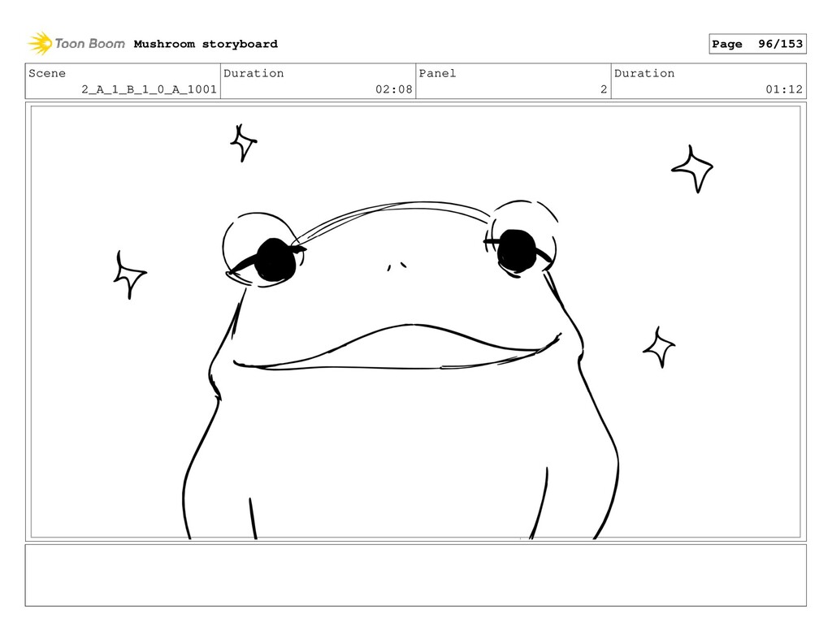This screenshot has height=644, width=832.
Task: Click scene duration value '02:08'
Action: point(394,89)
